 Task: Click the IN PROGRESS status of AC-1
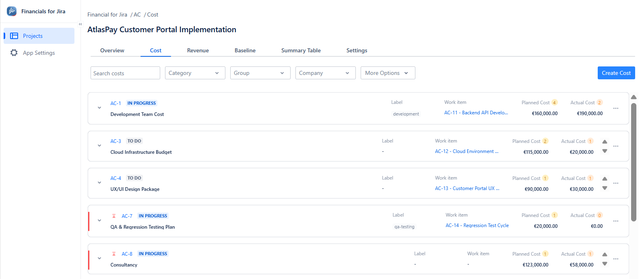(x=142, y=103)
